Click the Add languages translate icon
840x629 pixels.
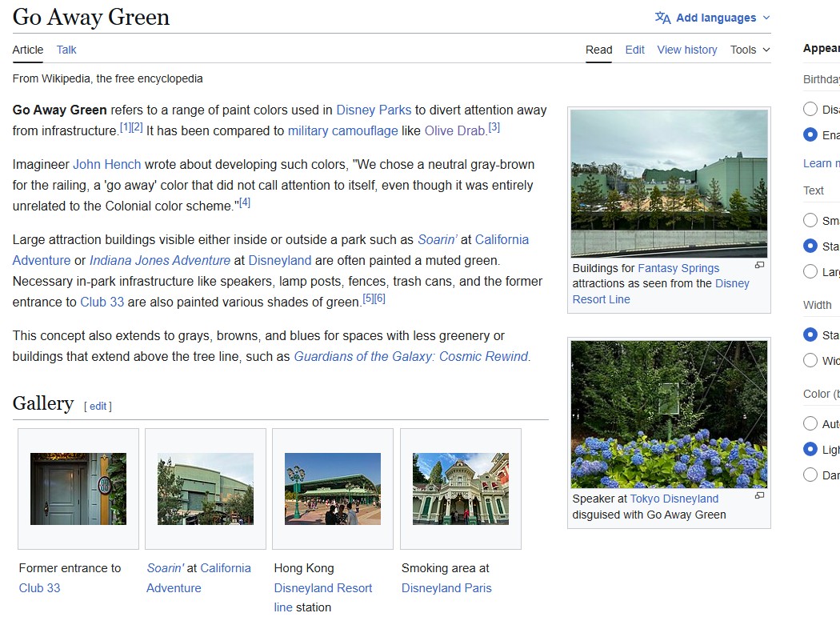click(662, 18)
